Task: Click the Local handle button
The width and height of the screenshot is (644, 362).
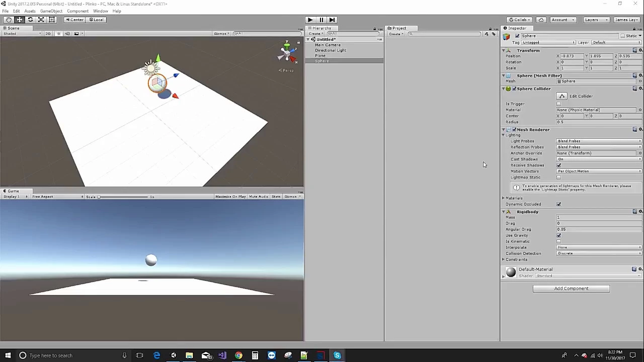Action: (x=96, y=20)
